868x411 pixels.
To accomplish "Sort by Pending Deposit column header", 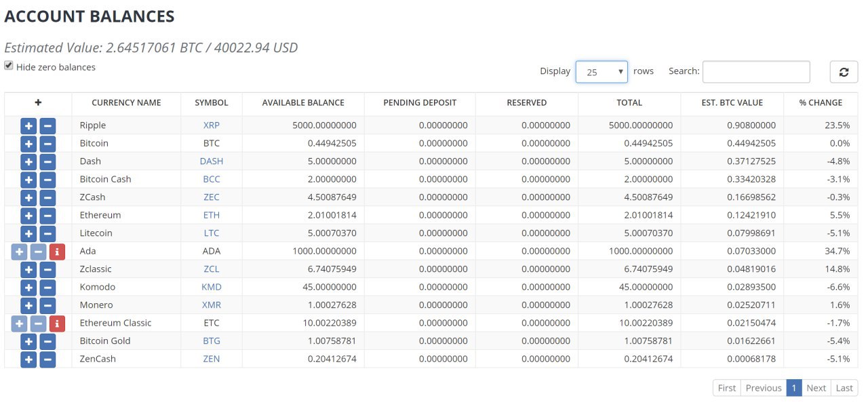I will point(420,103).
